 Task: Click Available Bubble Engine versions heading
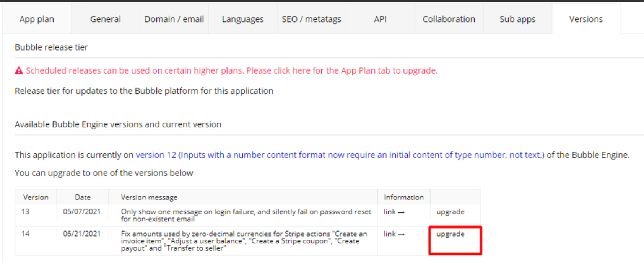pos(118,124)
